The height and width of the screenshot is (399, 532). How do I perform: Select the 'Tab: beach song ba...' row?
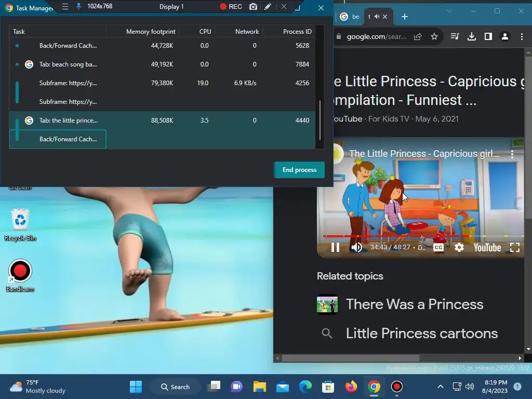162,64
